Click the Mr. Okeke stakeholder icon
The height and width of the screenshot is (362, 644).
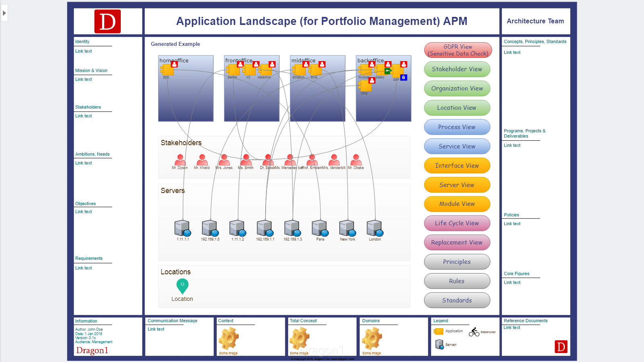click(x=356, y=160)
